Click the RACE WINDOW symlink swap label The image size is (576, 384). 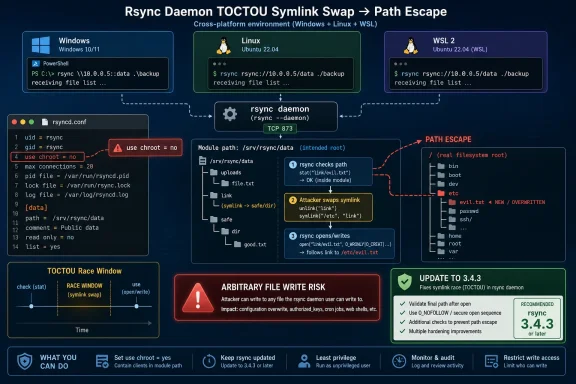tap(84, 290)
